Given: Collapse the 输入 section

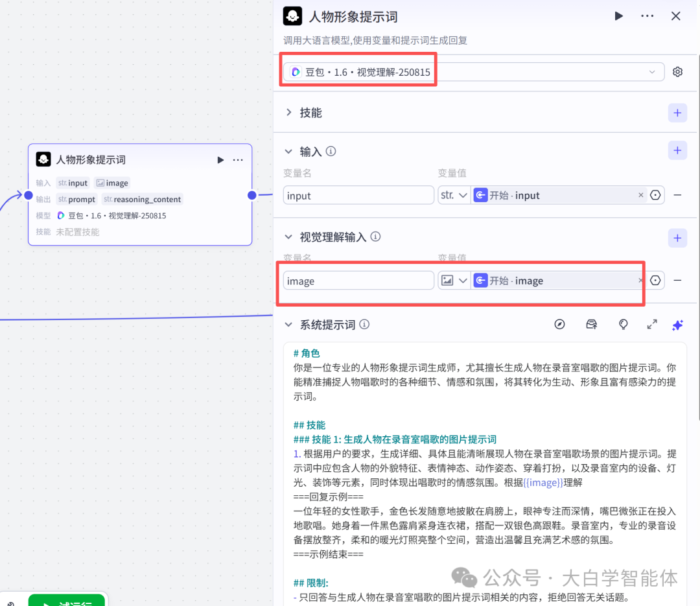Looking at the screenshot, I should tap(288, 152).
